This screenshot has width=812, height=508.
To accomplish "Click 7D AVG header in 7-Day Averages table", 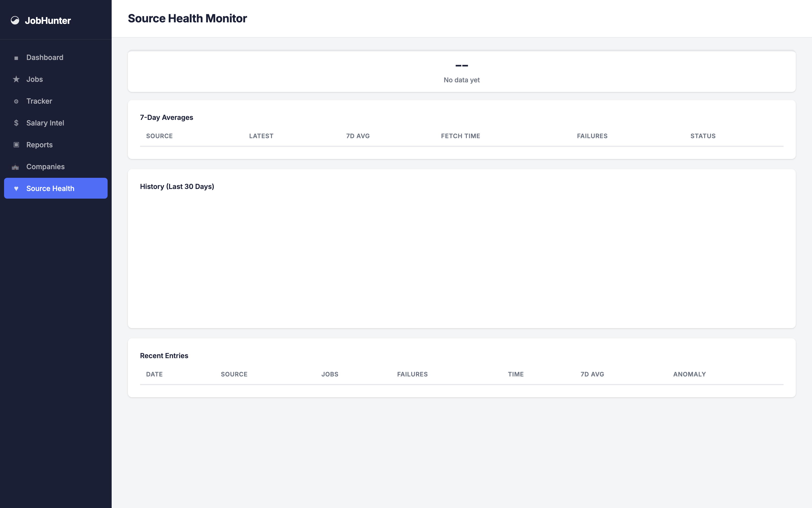I will tap(358, 136).
